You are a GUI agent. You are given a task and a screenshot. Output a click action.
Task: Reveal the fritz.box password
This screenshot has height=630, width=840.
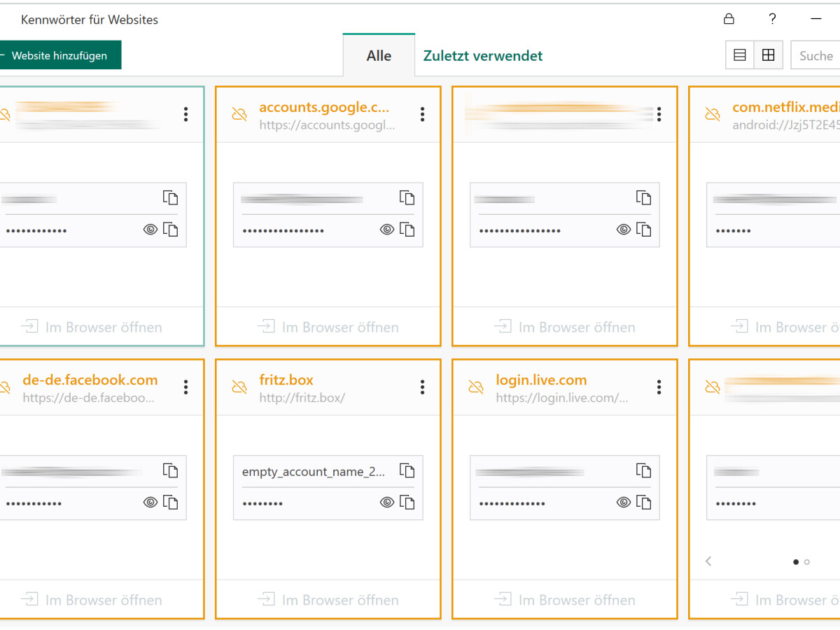point(386,502)
